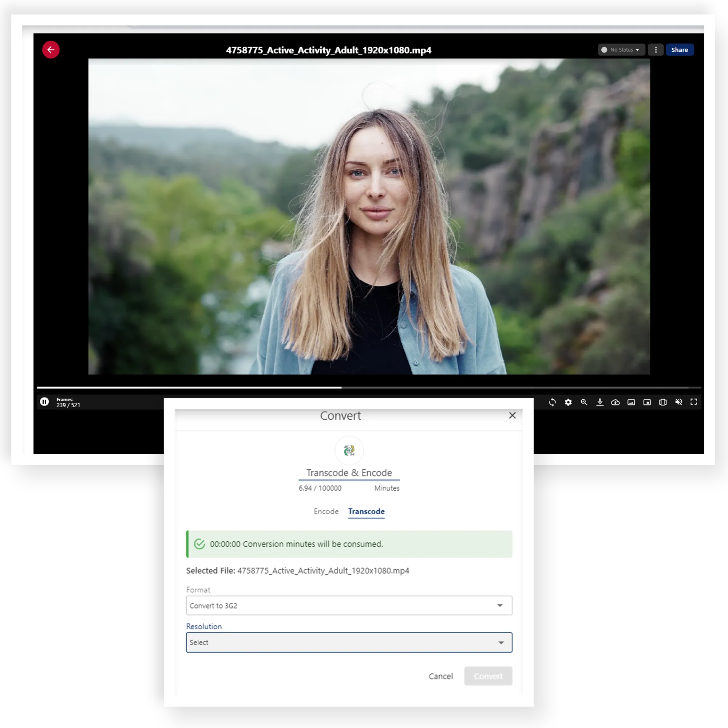
Task: Click the loop/refresh icon in player bar
Action: (553, 402)
